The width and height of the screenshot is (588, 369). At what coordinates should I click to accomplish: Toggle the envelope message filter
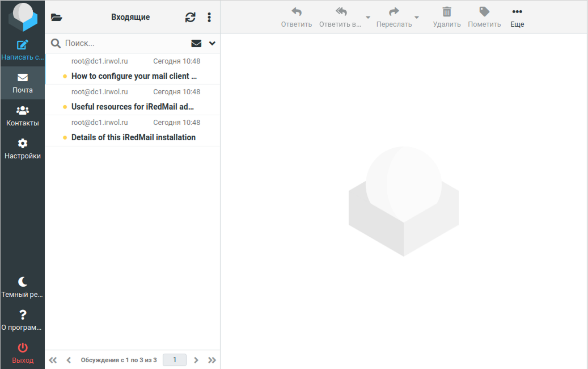196,43
